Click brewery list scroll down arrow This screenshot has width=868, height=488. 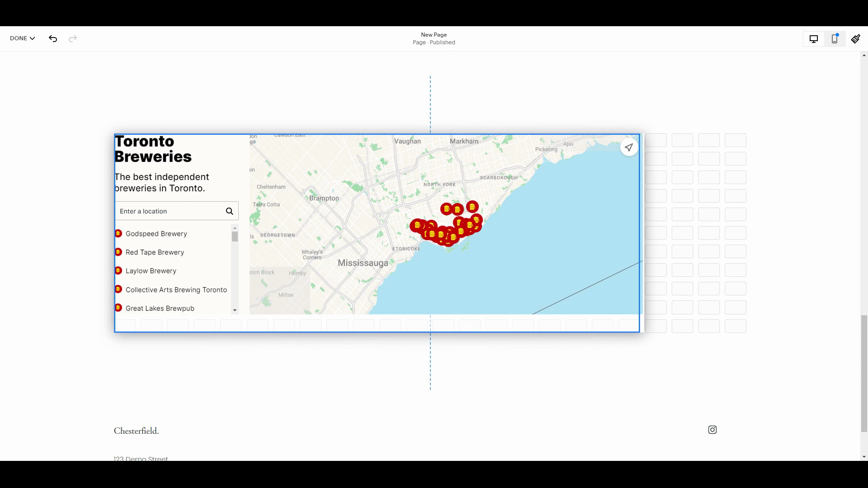(x=235, y=310)
